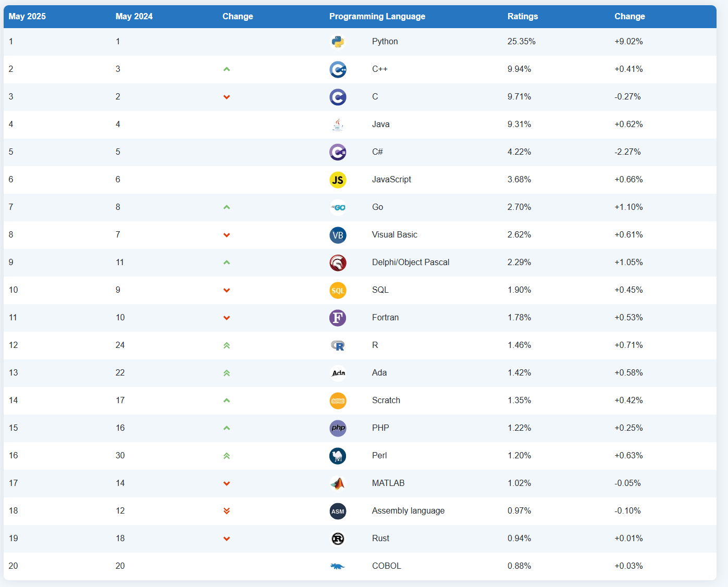Click the Go gopher logo icon
Viewport: 728px width, 587px height.
[338, 207]
